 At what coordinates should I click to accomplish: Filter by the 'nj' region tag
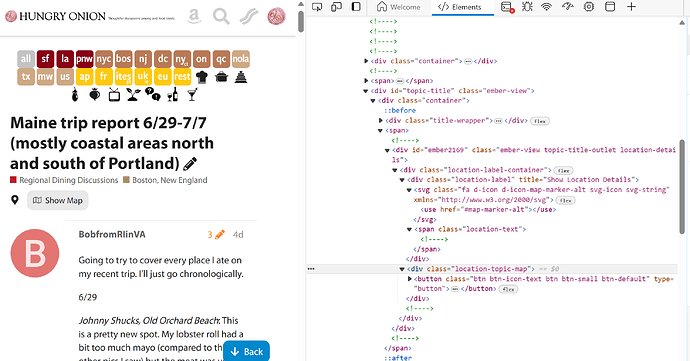pyautogui.click(x=143, y=59)
